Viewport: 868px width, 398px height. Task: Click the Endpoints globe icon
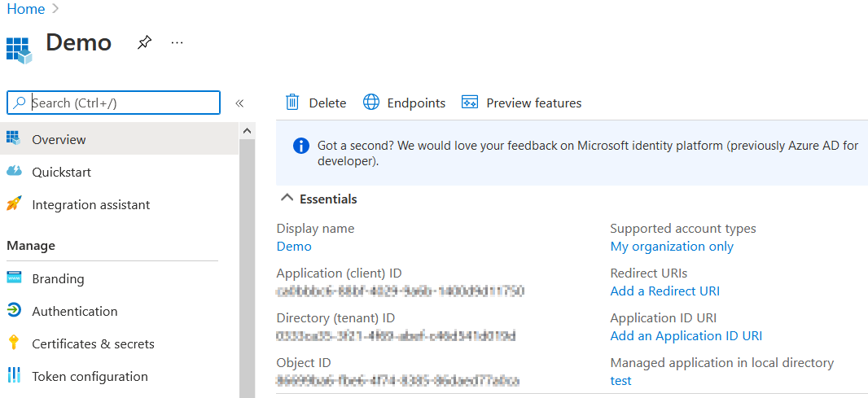pyautogui.click(x=371, y=103)
